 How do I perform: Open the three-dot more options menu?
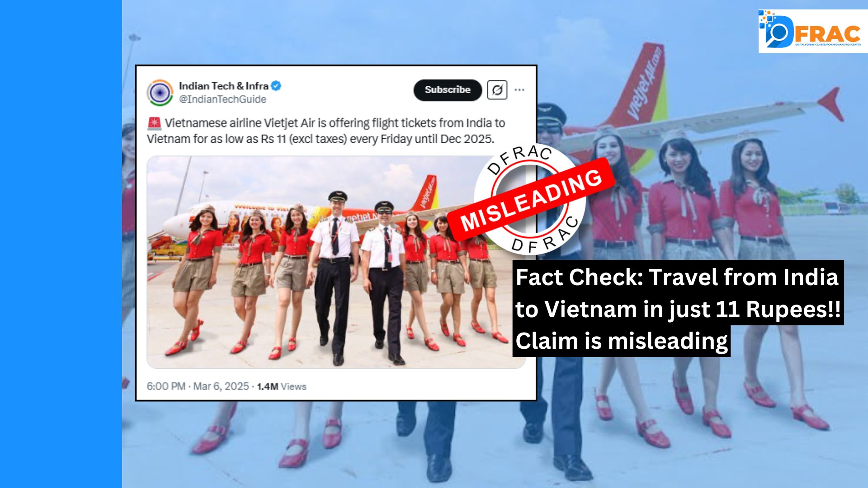pos(519,90)
